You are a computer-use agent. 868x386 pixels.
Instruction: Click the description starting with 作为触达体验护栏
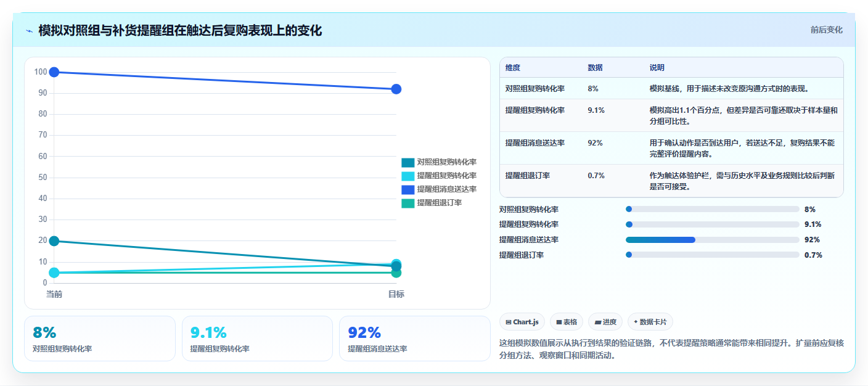point(742,181)
